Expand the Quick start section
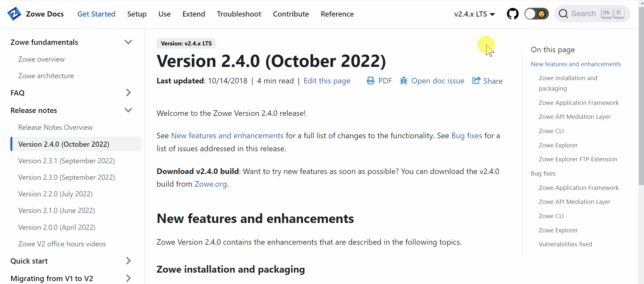Image resolution: width=644 pixels, height=284 pixels. [x=128, y=261]
